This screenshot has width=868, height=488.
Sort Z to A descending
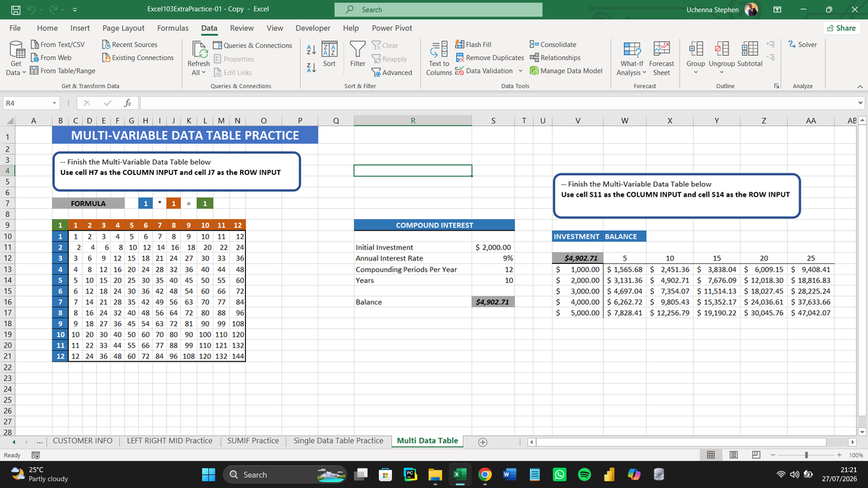(310, 67)
